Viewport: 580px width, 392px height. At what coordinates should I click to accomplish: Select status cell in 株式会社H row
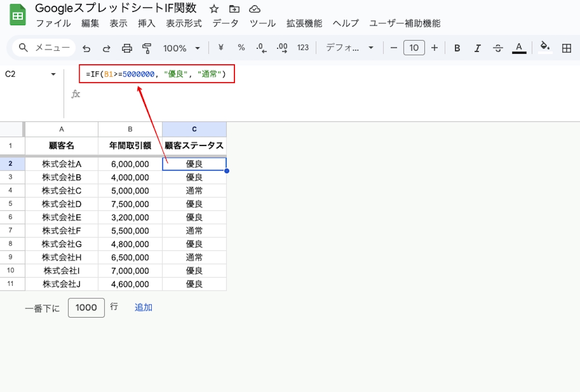[194, 258]
